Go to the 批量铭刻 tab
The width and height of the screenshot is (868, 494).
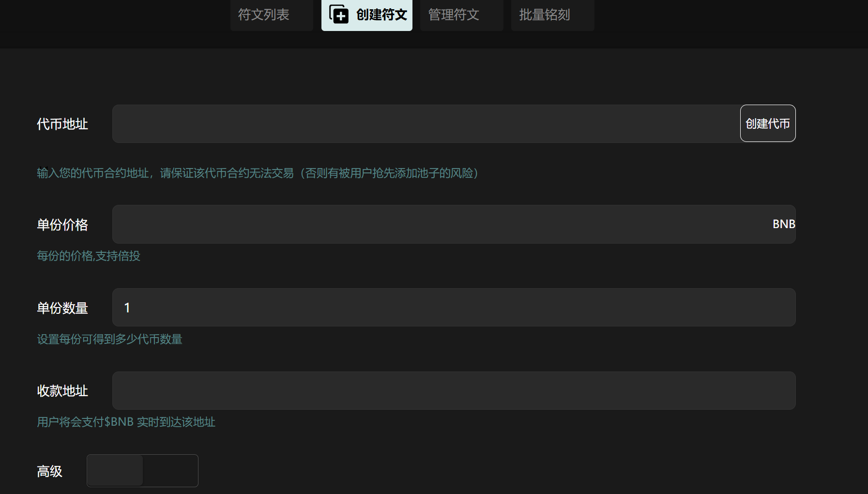click(545, 15)
